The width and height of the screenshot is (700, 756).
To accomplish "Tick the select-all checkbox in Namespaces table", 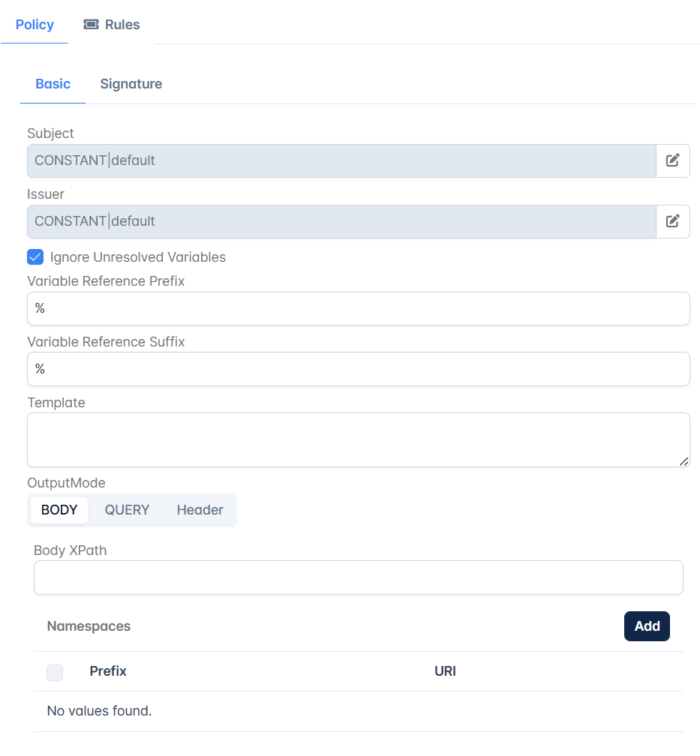I will click(x=55, y=672).
